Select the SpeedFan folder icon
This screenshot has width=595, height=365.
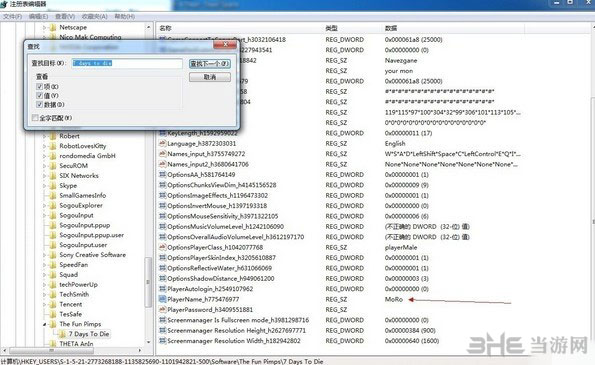tap(53, 264)
